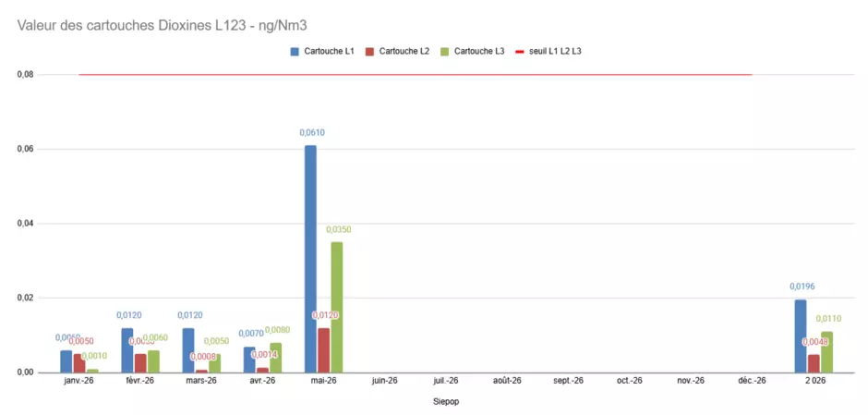Select the blue mai-26 bar labeled 0,0610
Viewport: 868px width, 415px height.
point(310,259)
